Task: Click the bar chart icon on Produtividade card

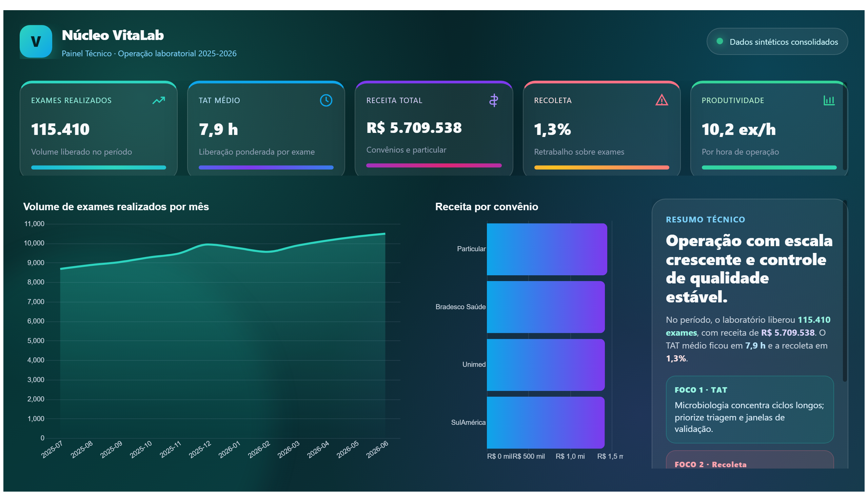Action: pos(829,100)
